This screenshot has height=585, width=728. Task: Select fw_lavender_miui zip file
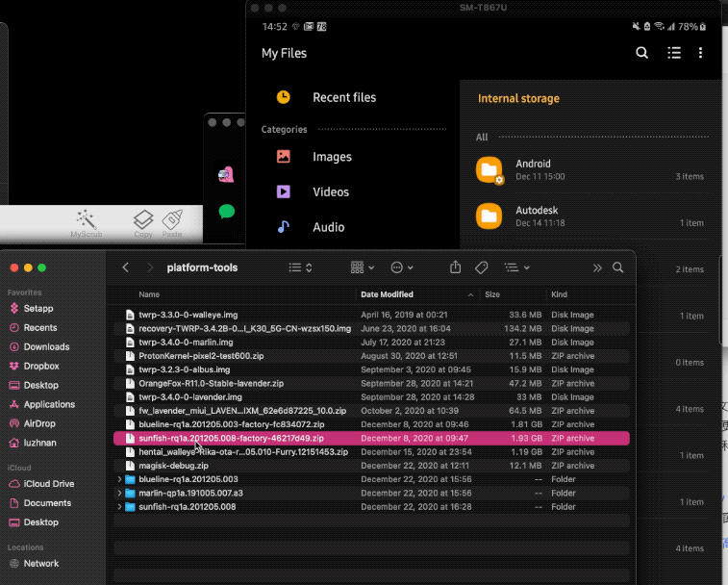[x=371, y=411]
